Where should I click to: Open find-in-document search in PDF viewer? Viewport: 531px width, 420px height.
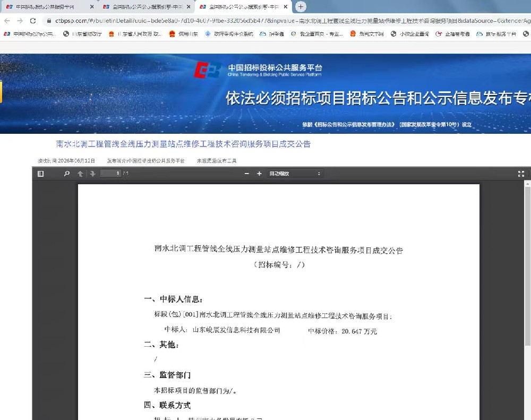pos(67,174)
